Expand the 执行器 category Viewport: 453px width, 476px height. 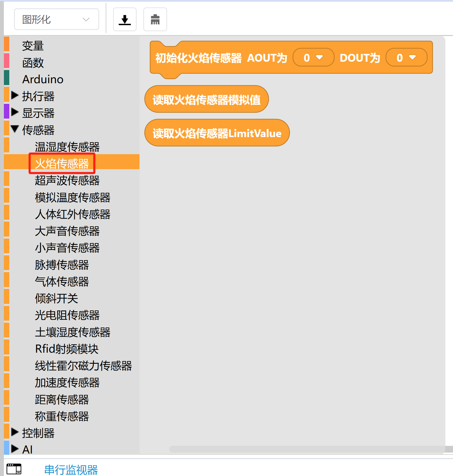pyautogui.click(x=15, y=96)
